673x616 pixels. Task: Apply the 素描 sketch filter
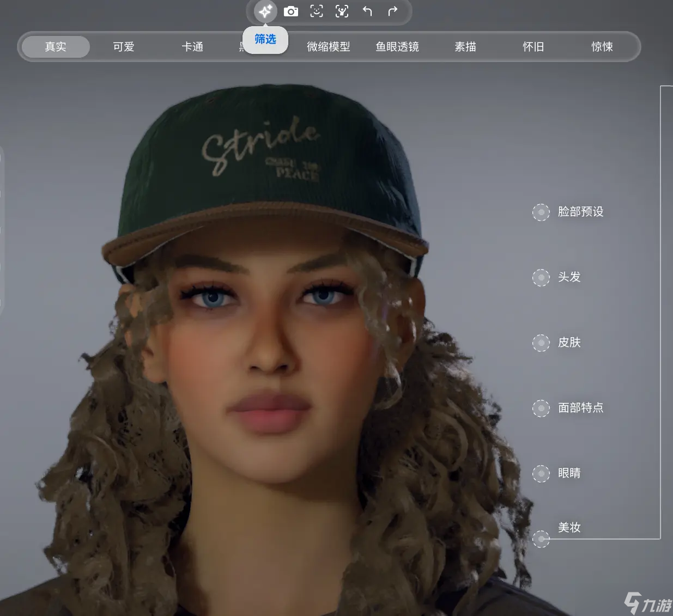(465, 47)
